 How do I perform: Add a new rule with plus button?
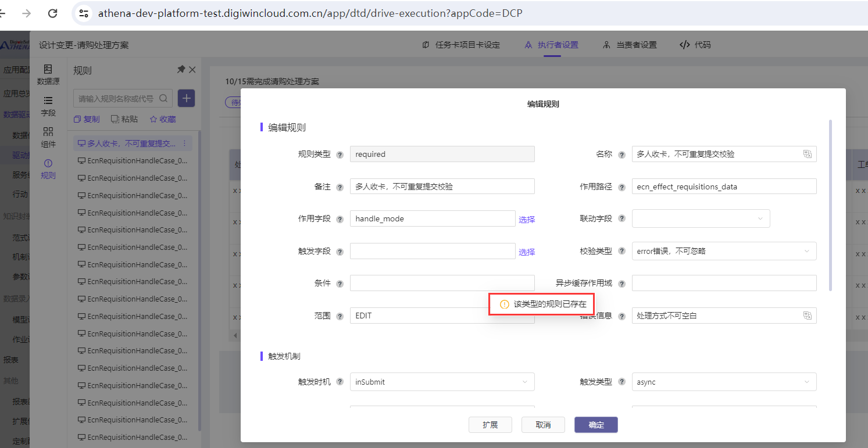click(186, 99)
